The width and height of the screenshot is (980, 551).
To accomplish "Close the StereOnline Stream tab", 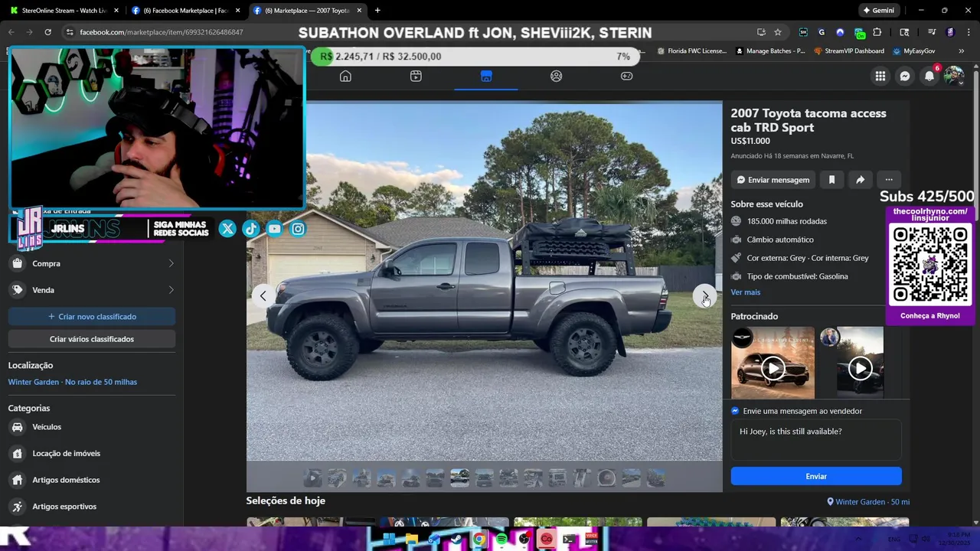I will pyautogui.click(x=116, y=11).
